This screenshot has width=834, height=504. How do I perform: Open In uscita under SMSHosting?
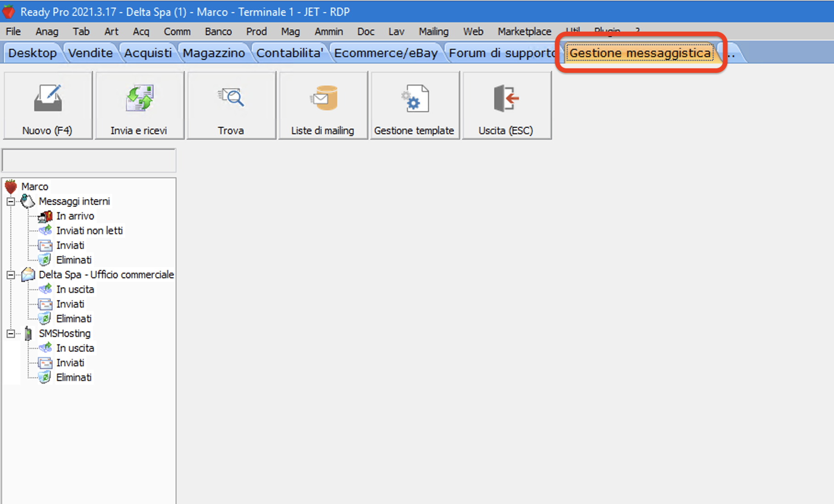click(x=75, y=348)
